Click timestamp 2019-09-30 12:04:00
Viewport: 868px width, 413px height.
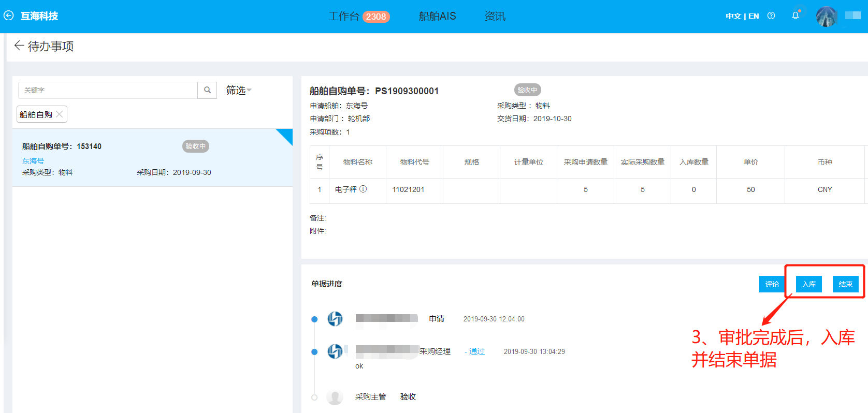[494, 319]
